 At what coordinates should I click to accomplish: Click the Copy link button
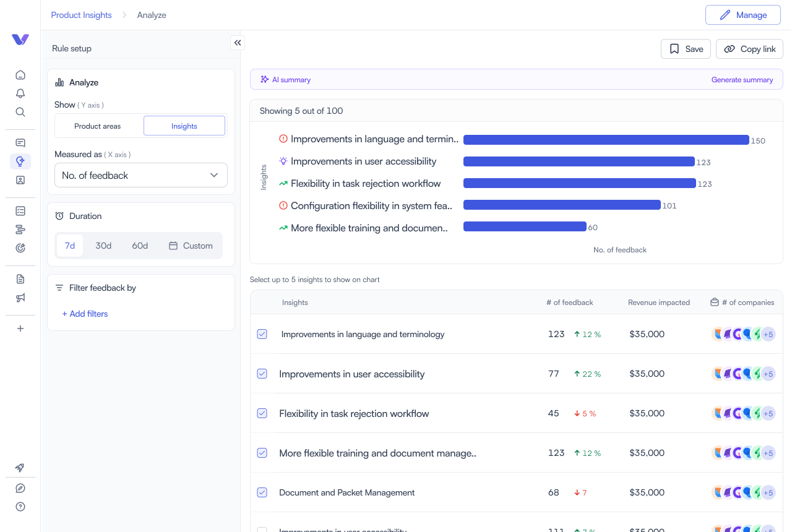point(749,49)
